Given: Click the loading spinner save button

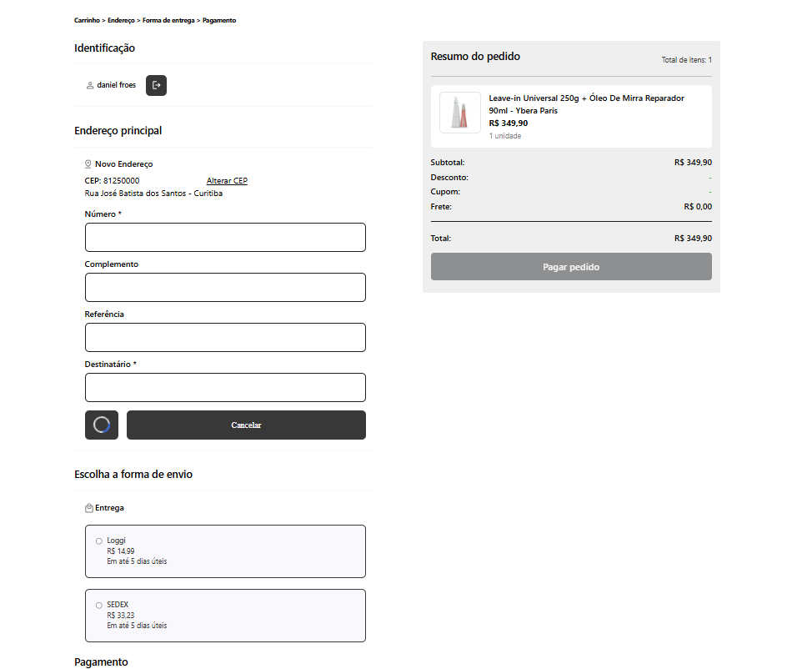Looking at the screenshot, I should [102, 425].
